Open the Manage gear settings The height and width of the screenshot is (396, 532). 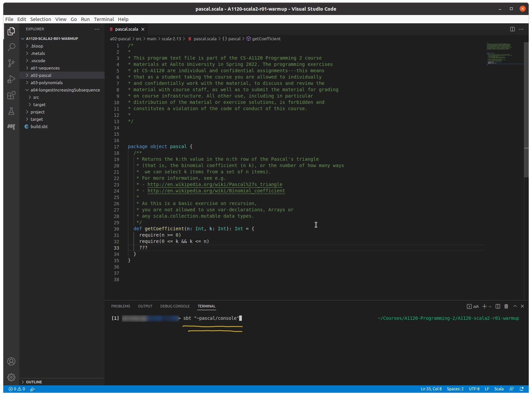tap(11, 377)
